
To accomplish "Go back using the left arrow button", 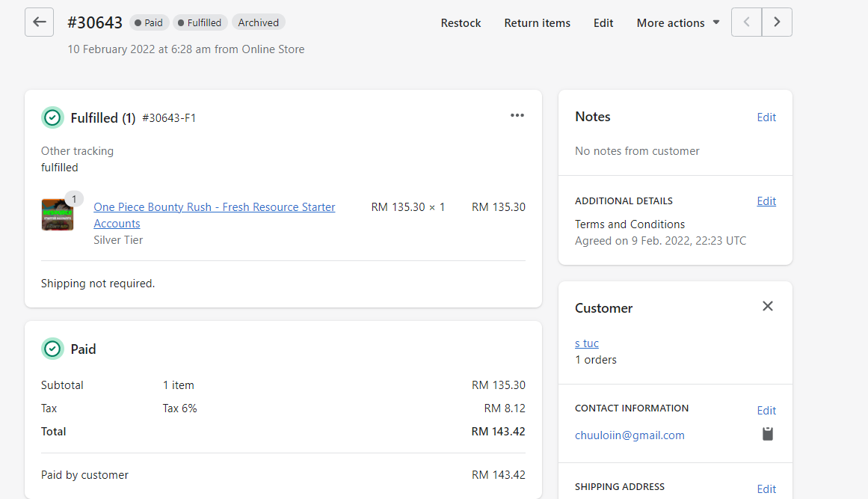I will [40, 22].
